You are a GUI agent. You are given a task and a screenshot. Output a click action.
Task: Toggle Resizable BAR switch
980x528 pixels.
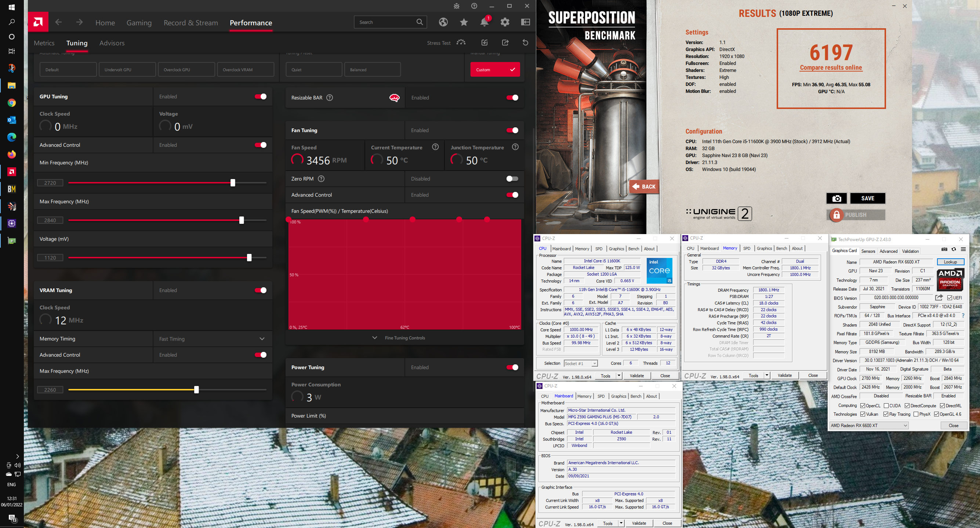pos(512,98)
